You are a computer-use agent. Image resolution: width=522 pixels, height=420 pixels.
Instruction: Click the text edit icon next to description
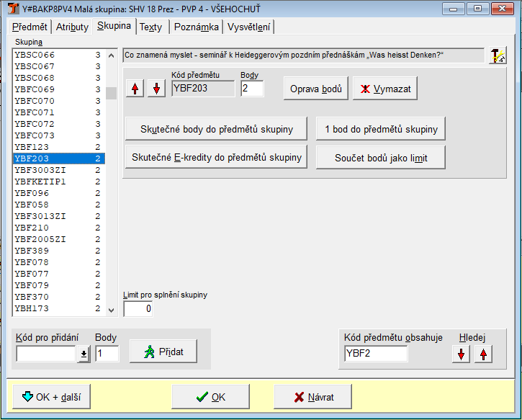[498, 55]
